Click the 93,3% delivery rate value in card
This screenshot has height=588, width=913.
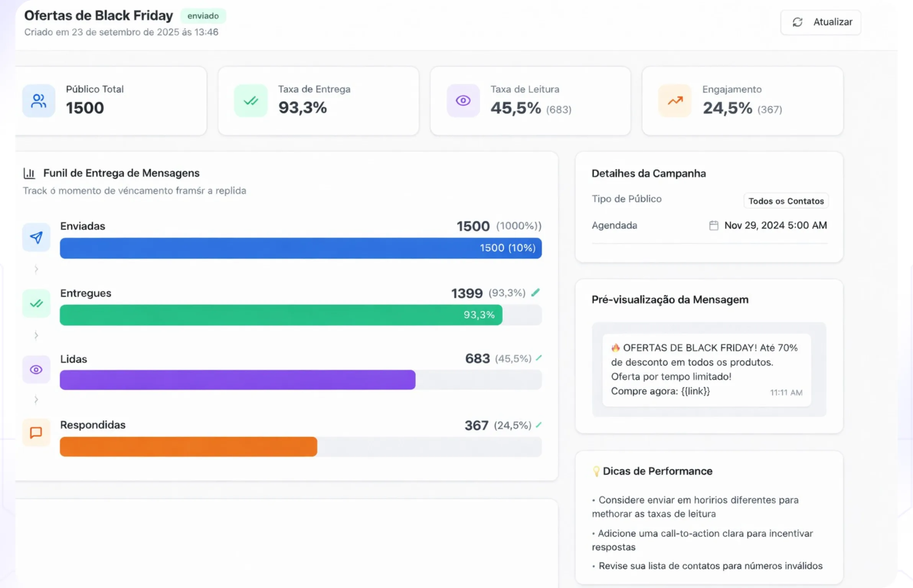(303, 108)
